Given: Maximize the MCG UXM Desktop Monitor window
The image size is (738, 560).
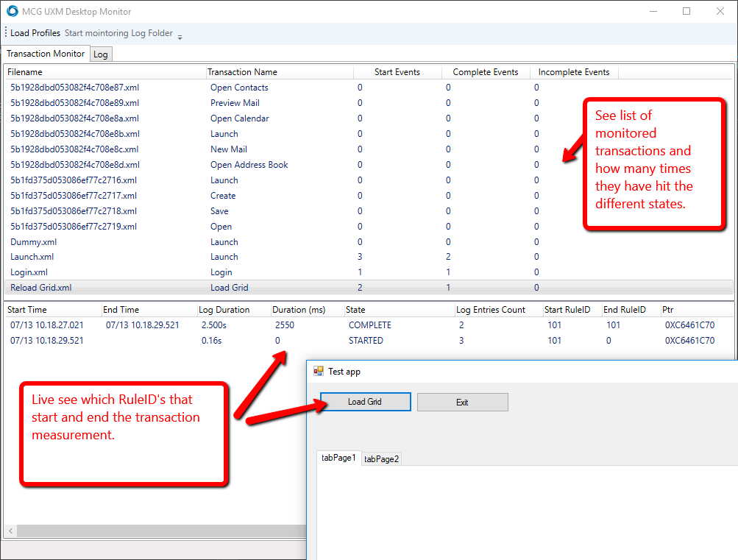Looking at the screenshot, I should coord(686,12).
